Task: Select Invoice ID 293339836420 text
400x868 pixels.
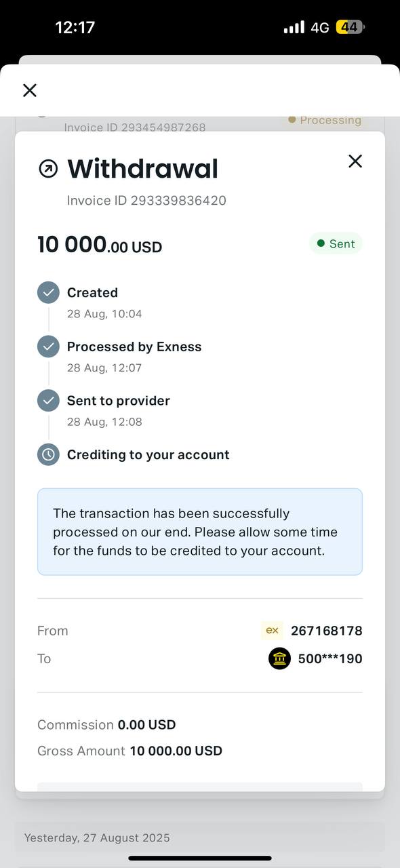Action: click(x=146, y=201)
